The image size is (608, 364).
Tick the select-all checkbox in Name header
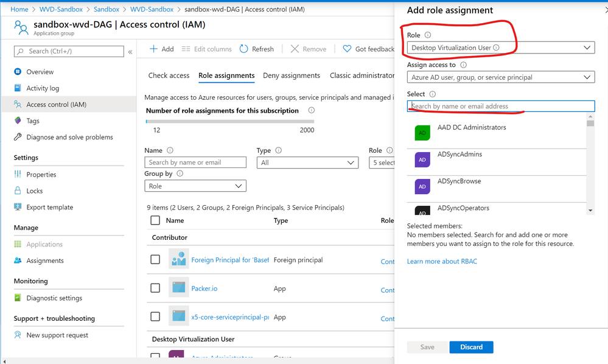pos(155,220)
